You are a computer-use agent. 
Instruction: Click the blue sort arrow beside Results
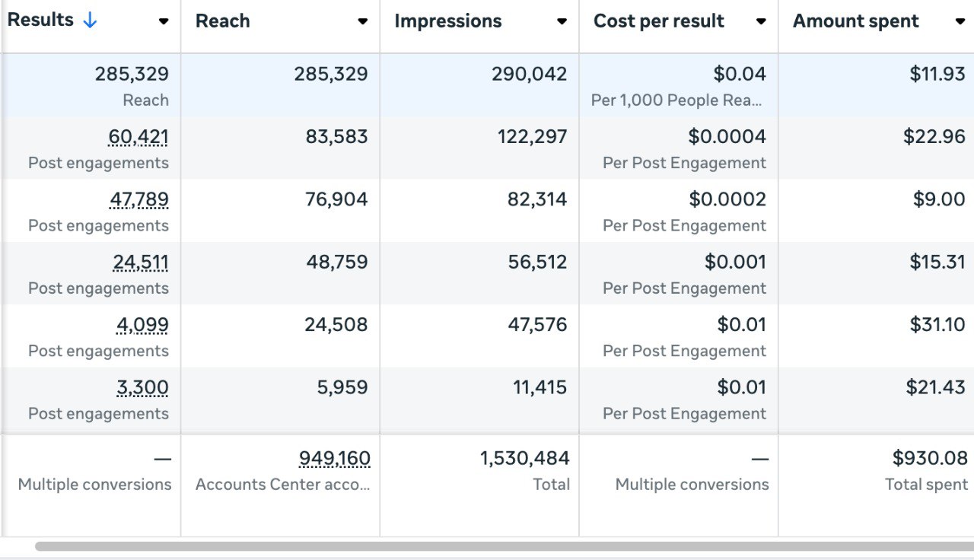click(x=90, y=21)
